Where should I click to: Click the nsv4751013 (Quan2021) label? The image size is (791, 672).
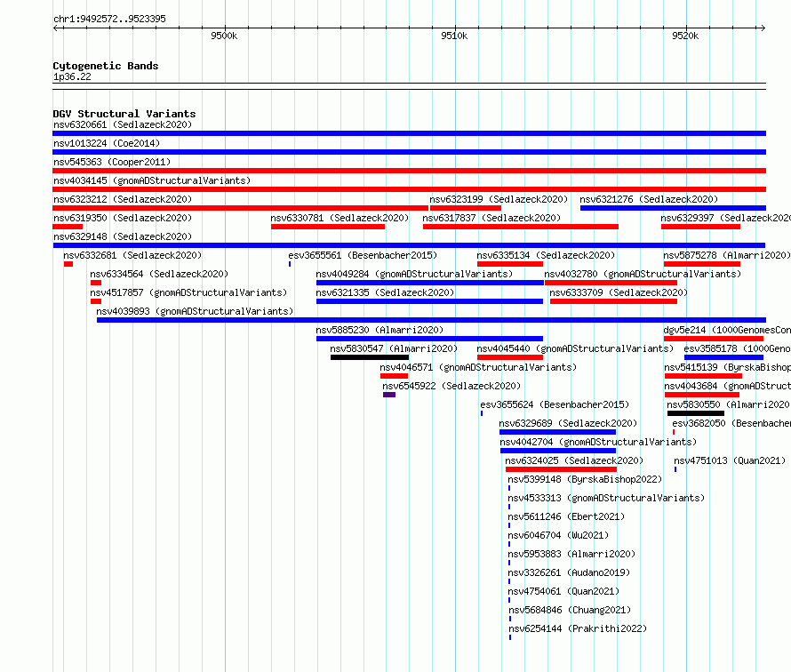click(x=730, y=460)
